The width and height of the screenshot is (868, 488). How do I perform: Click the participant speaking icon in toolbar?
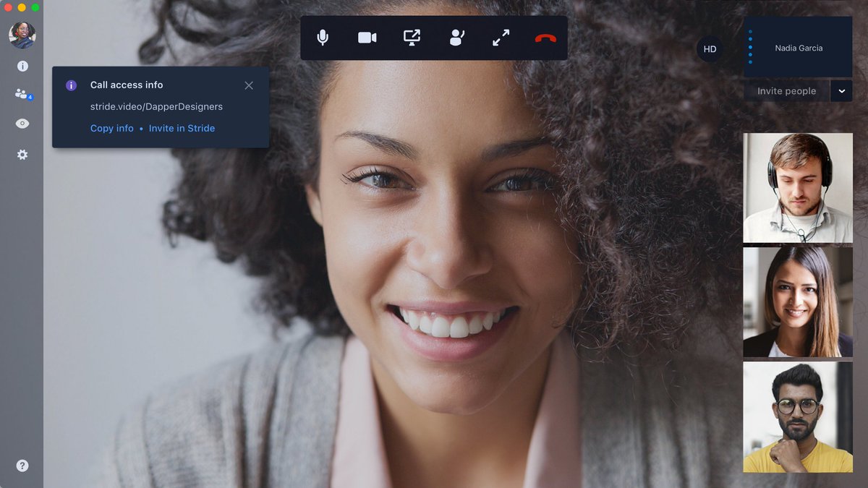(456, 38)
